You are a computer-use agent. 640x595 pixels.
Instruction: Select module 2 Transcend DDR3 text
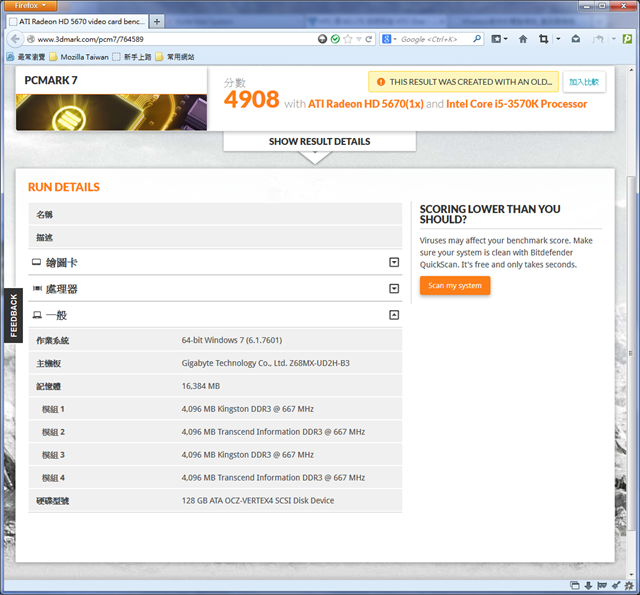coord(273,432)
